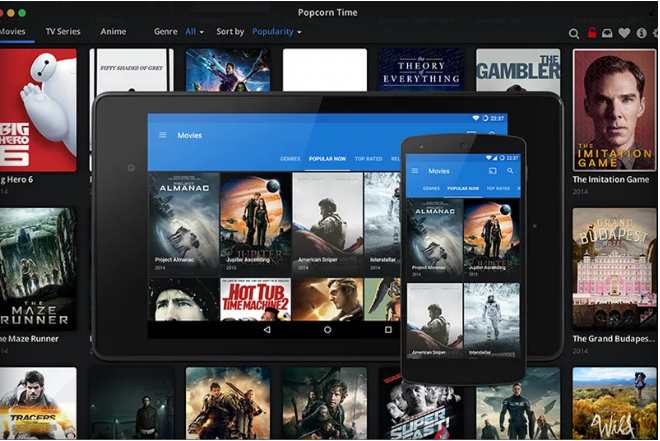660x441 pixels.
Task: Open The Imitation Game poster
Action: (614, 110)
